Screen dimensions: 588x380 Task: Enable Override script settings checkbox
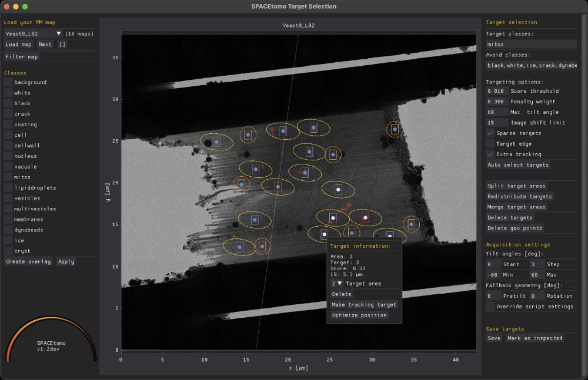pyautogui.click(x=490, y=306)
